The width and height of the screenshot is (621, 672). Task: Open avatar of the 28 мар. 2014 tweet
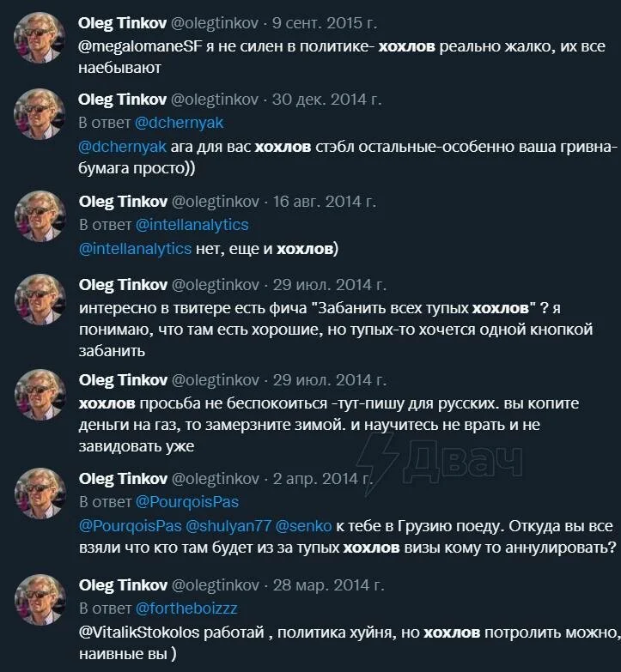coord(40,600)
